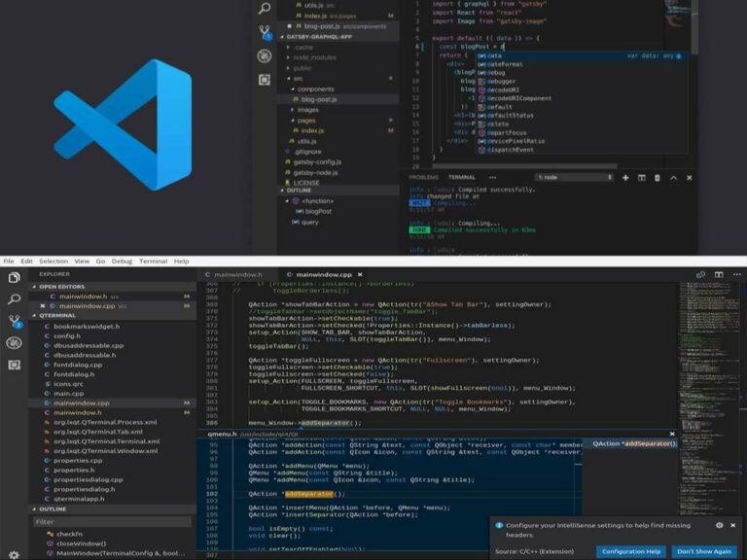This screenshot has width=747, height=560.
Task: Open the File menu
Action: (x=9, y=261)
